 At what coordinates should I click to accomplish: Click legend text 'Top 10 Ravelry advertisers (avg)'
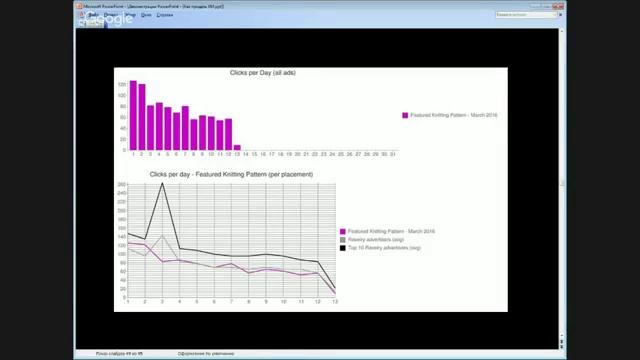click(x=384, y=248)
